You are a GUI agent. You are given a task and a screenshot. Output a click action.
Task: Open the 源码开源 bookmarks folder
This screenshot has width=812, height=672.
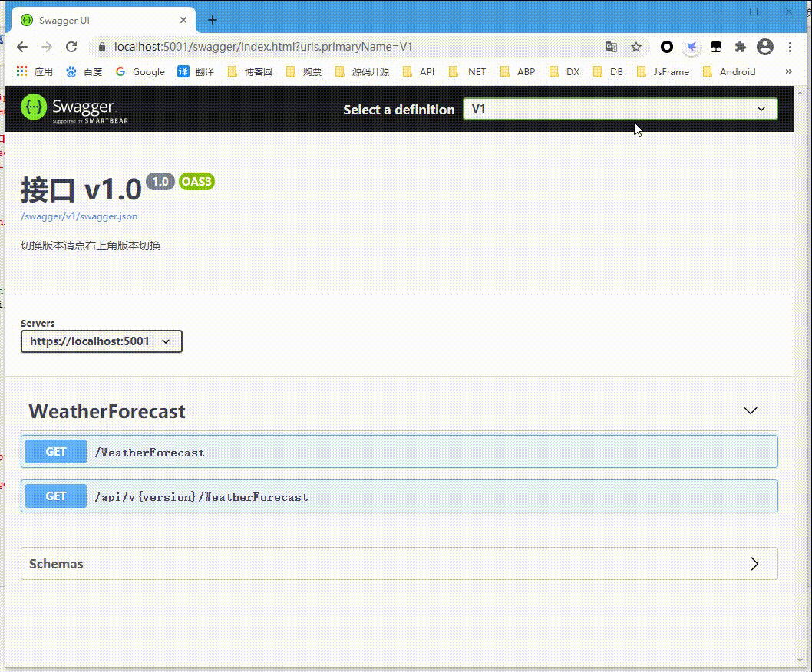(362, 71)
